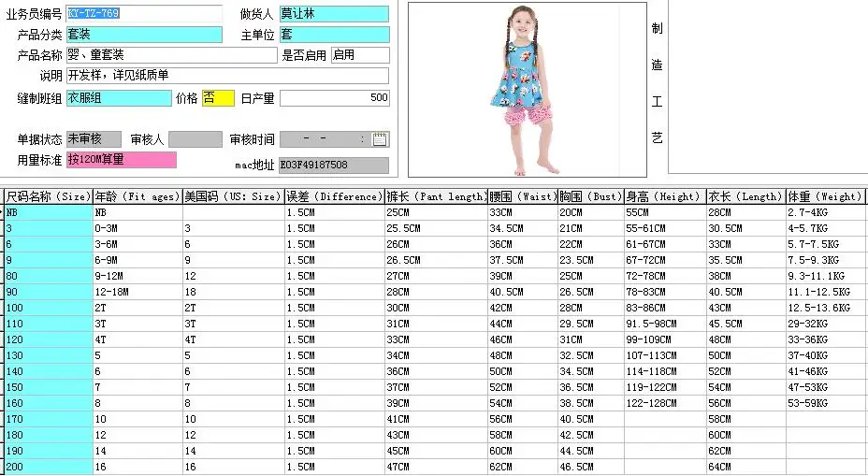Click the 美国码 (US: Size) column header
This screenshot has height=476, width=868.
pos(234,196)
